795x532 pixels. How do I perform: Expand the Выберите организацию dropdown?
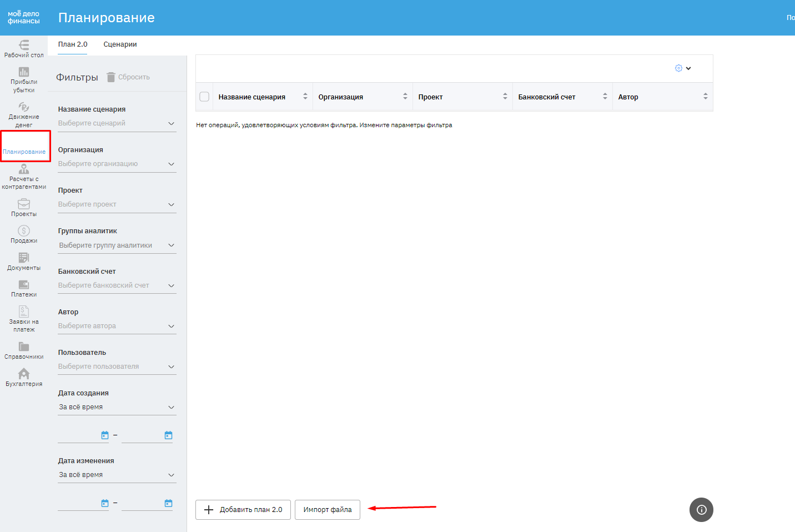[x=117, y=164]
